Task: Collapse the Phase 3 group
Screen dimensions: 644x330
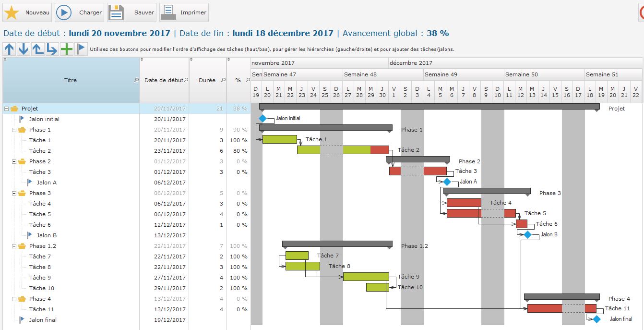Action: click(x=14, y=193)
